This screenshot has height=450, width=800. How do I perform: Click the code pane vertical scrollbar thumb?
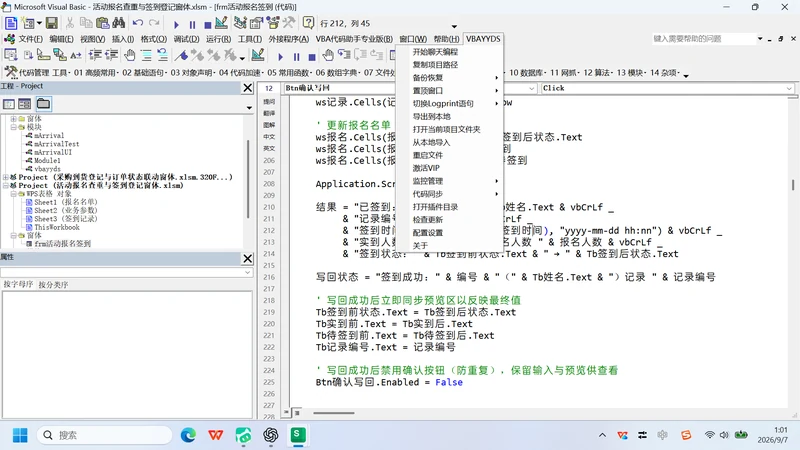(793, 185)
